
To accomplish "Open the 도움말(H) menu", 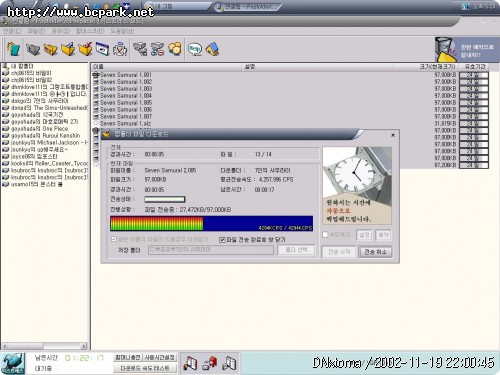I will tap(122, 31).
